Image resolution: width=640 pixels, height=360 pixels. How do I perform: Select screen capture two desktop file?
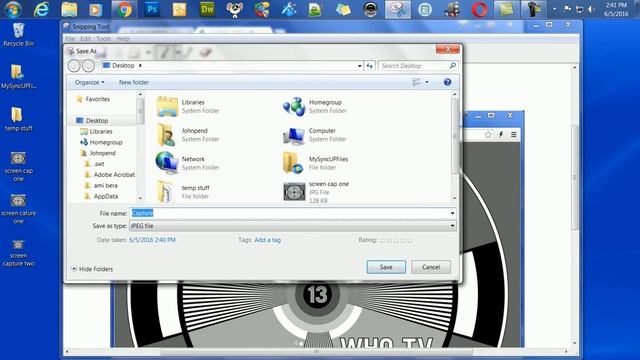[18, 253]
